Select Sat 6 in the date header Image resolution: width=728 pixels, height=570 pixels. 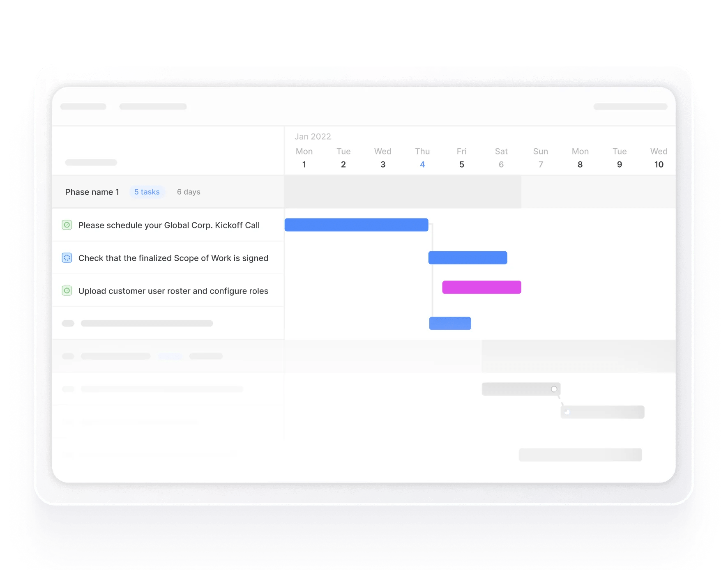[x=501, y=158]
